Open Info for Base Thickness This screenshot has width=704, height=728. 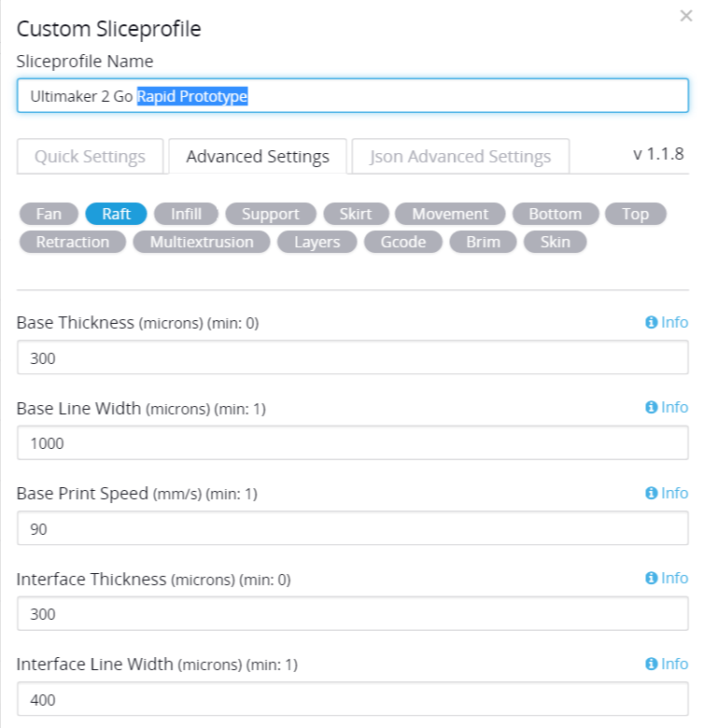pos(667,322)
